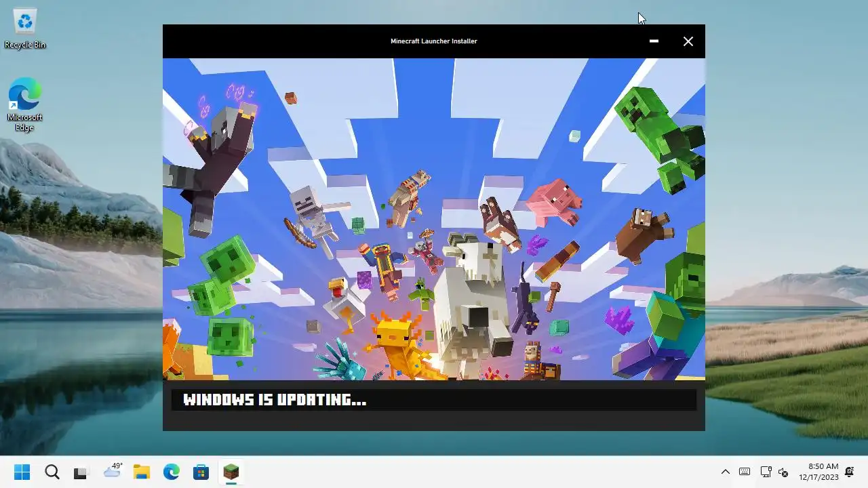Viewport: 868px width, 488px height.
Task: Minimize the Minecraft Launcher Installer window
Action: pos(654,41)
